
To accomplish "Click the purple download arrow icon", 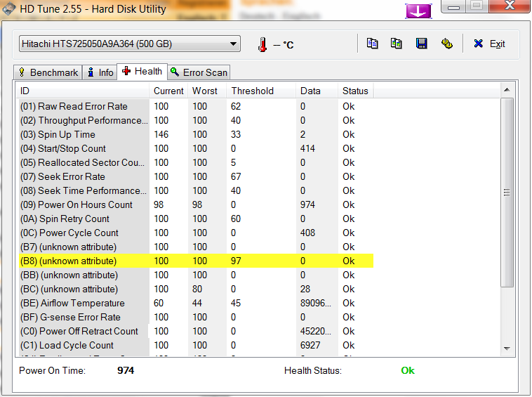I will 419,11.
